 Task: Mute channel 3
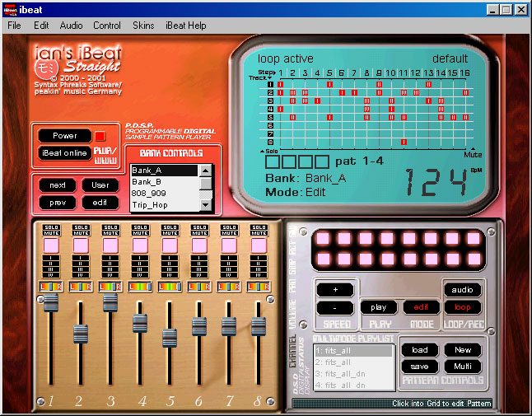coord(111,233)
